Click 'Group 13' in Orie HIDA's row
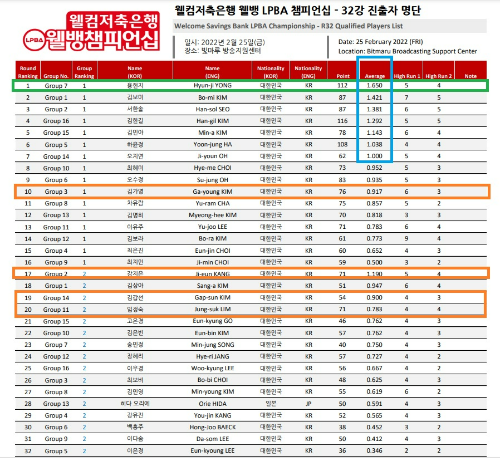 point(56,404)
